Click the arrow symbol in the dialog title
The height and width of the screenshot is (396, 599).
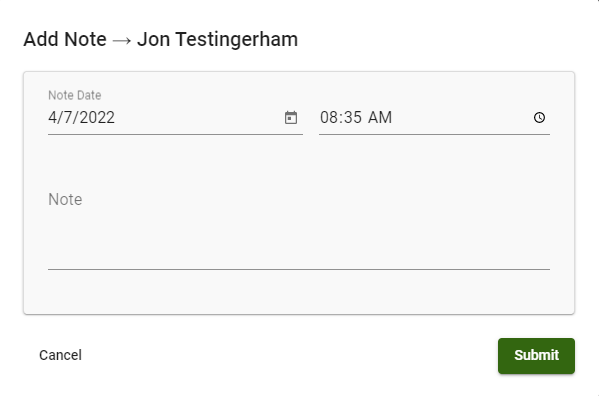click(122, 40)
